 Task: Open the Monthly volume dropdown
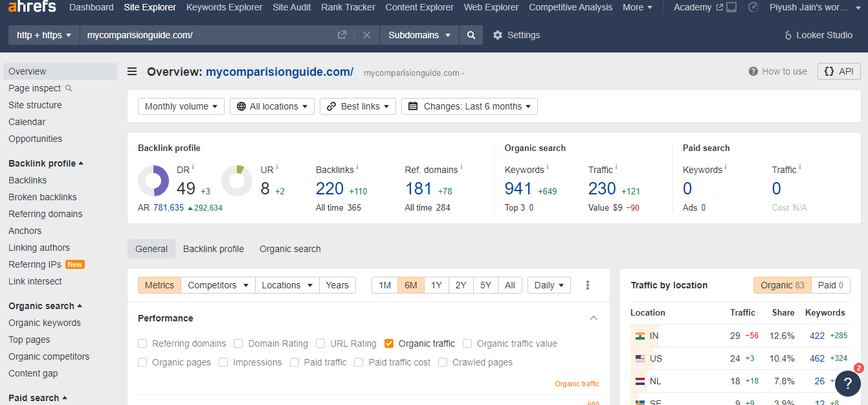click(x=181, y=106)
